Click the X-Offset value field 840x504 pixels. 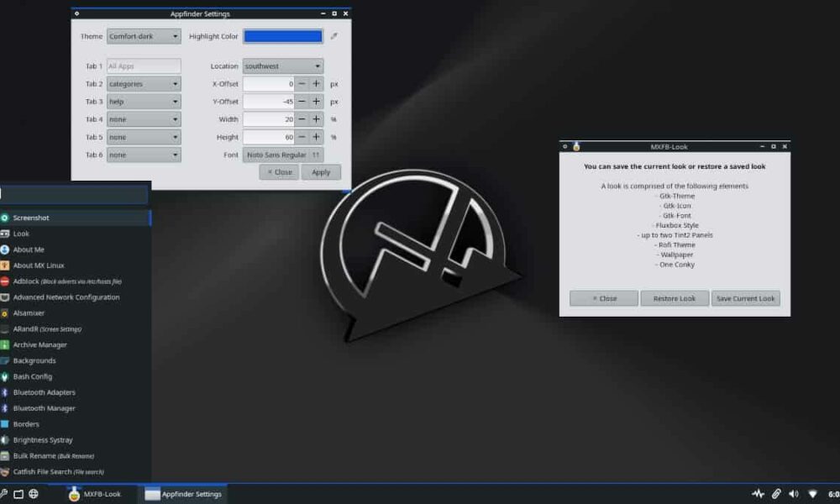point(269,84)
